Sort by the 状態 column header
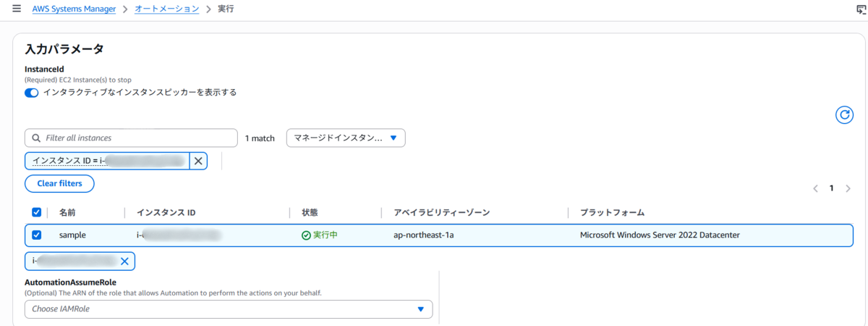868x326 pixels. (x=310, y=212)
